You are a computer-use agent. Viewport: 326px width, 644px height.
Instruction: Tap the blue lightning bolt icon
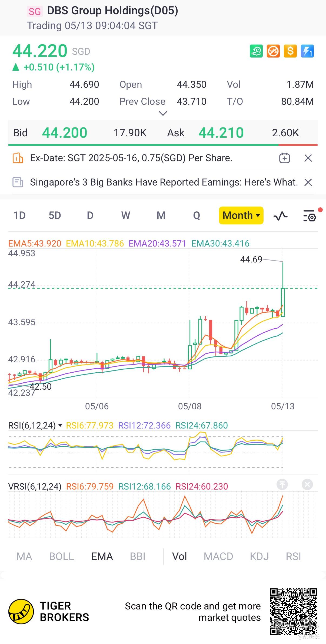(x=307, y=51)
